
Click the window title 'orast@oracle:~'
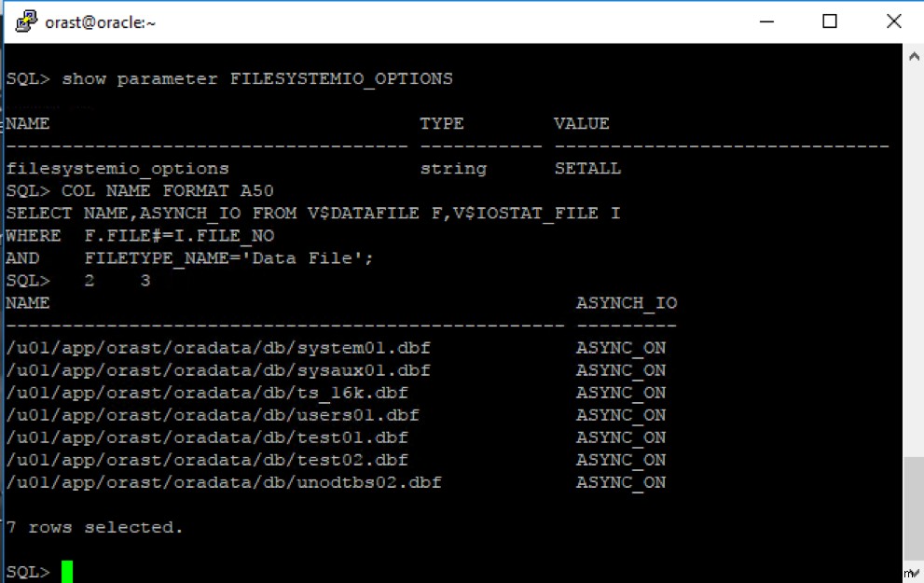(100, 22)
